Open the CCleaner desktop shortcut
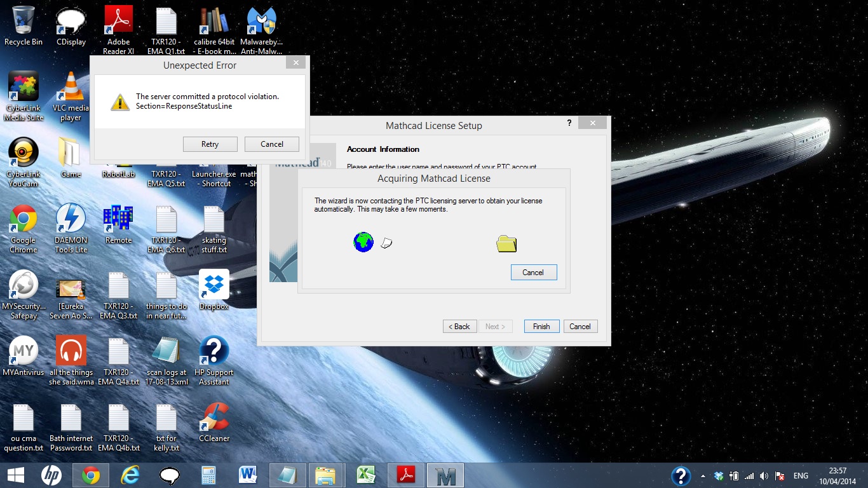 click(x=214, y=423)
